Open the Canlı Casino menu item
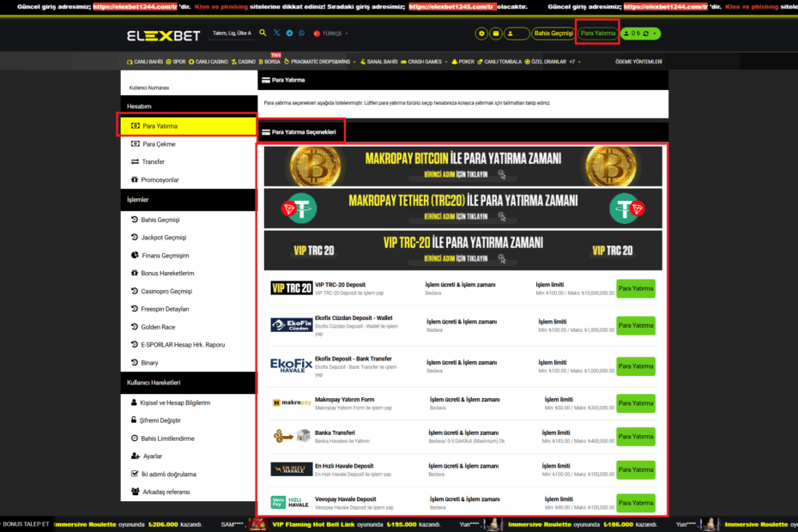Image resolution: width=798 pixels, height=532 pixels. [209, 62]
